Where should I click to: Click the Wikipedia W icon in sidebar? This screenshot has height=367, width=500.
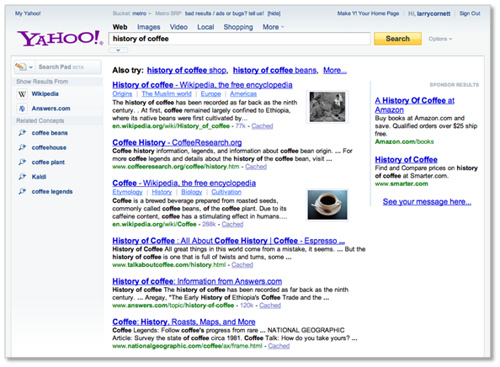pyautogui.click(x=22, y=94)
